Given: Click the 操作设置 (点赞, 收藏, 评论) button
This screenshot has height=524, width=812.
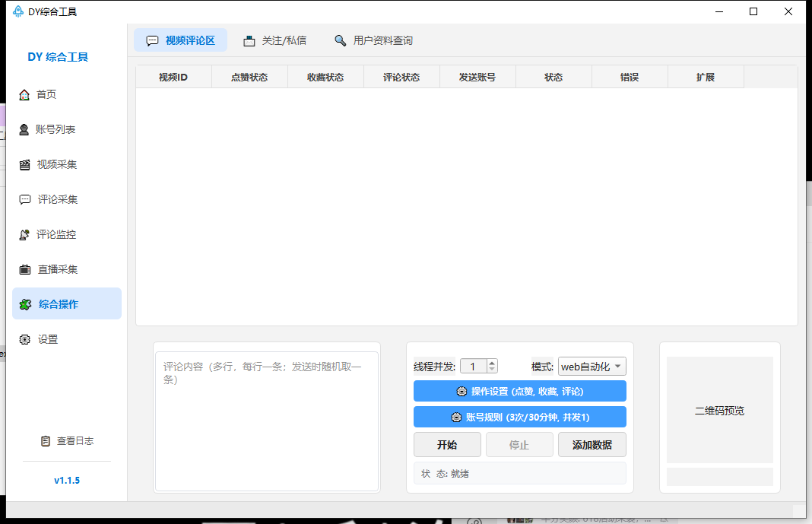Looking at the screenshot, I should 519,392.
